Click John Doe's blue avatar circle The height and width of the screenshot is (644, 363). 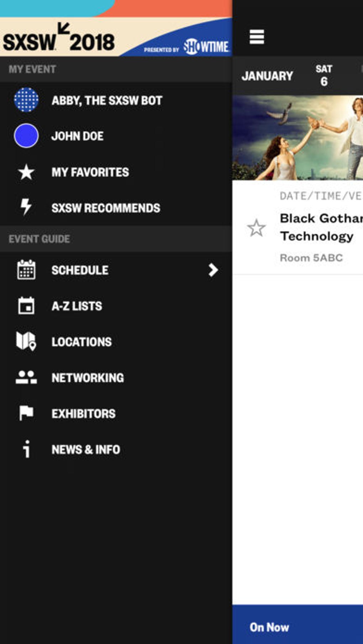[x=26, y=136]
